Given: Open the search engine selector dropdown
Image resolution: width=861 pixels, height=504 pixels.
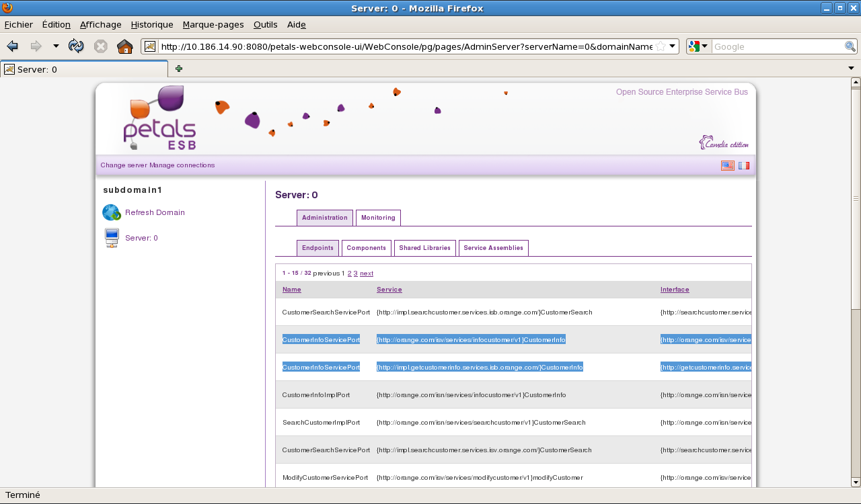Looking at the screenshot, I should tap(698, 46).
